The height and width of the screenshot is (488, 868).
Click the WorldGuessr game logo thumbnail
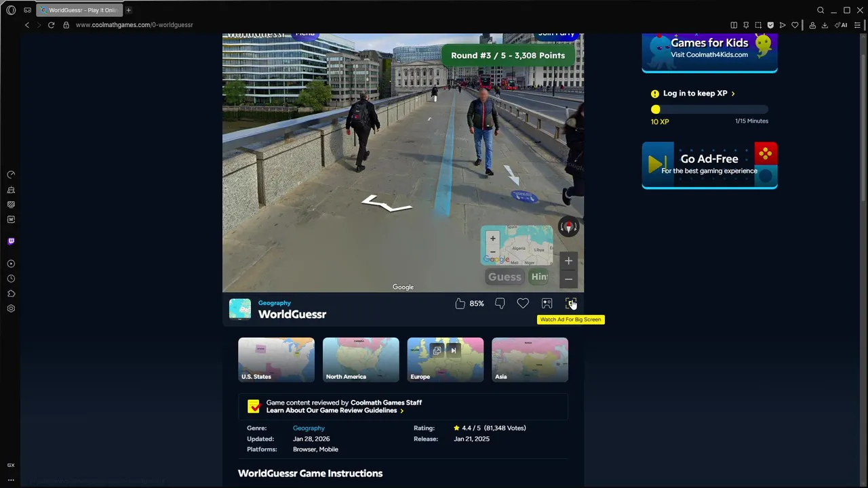tap(240, 309)
